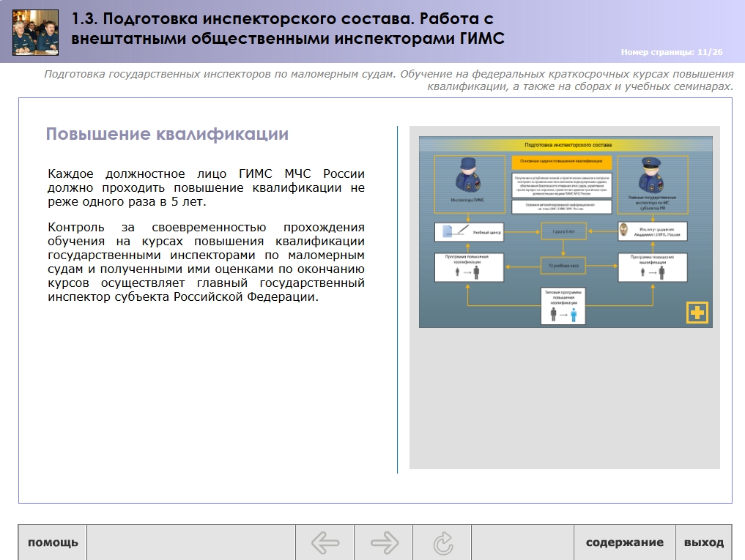The height and width of the screenshot is (560, 745).
Task: Click the 72 учебных часа box in diagram
Action: pyautogui.click(x=563, y=266)
